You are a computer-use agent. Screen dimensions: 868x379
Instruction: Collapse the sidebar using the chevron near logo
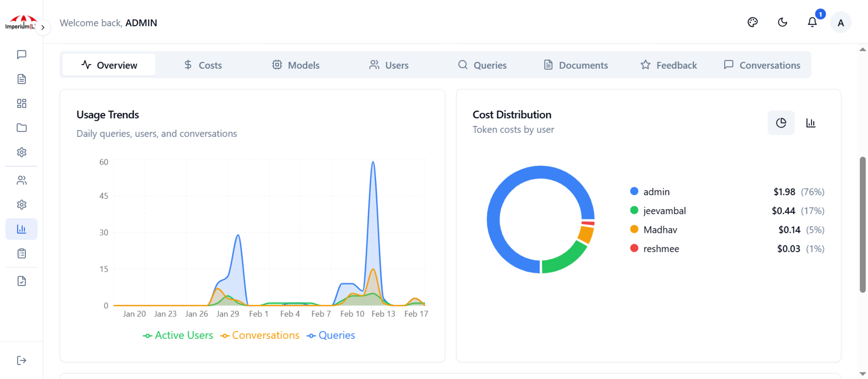tap(43, 27)
